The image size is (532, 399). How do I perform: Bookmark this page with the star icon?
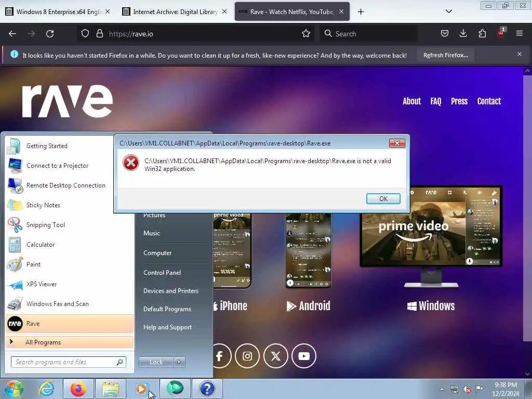coord(305,34)
